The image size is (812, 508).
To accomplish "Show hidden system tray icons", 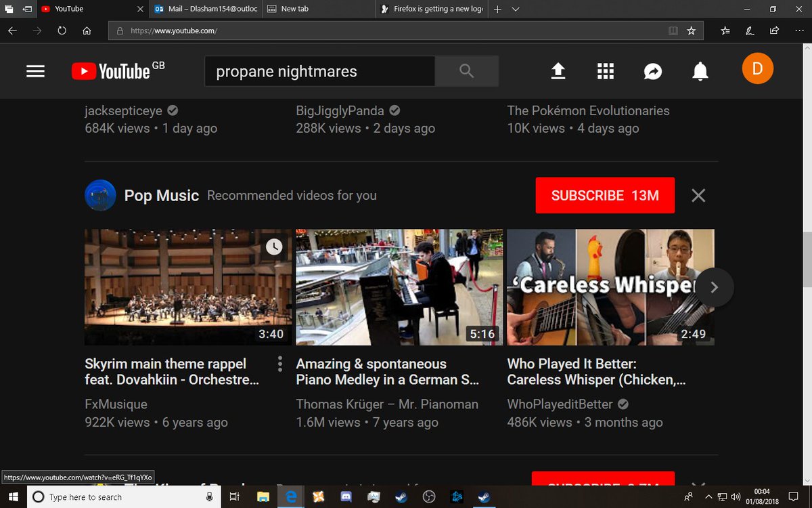I will pos(708,496).
